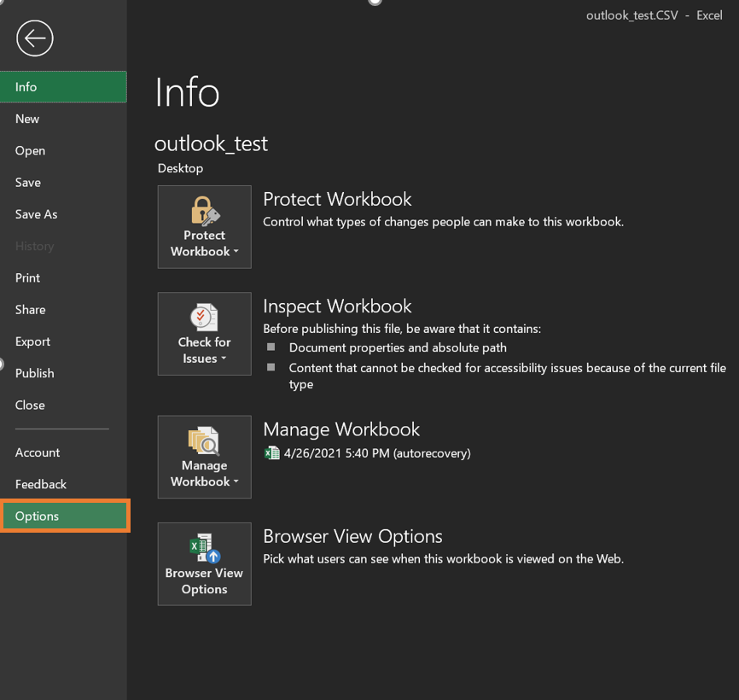
Task: Go to the Print page
Action: pyautogui.click(x=27, y=277)
